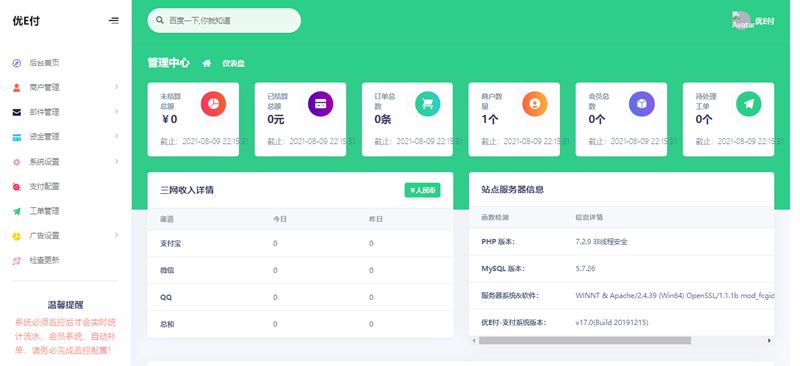Open the user avatar image
Screen dimensions: 800x366
(742, 21)
